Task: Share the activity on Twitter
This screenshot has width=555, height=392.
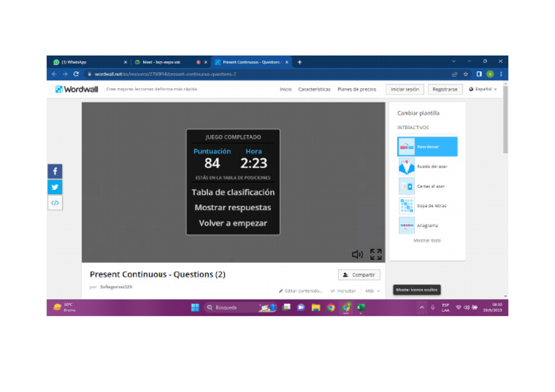Action: point(56,187)
